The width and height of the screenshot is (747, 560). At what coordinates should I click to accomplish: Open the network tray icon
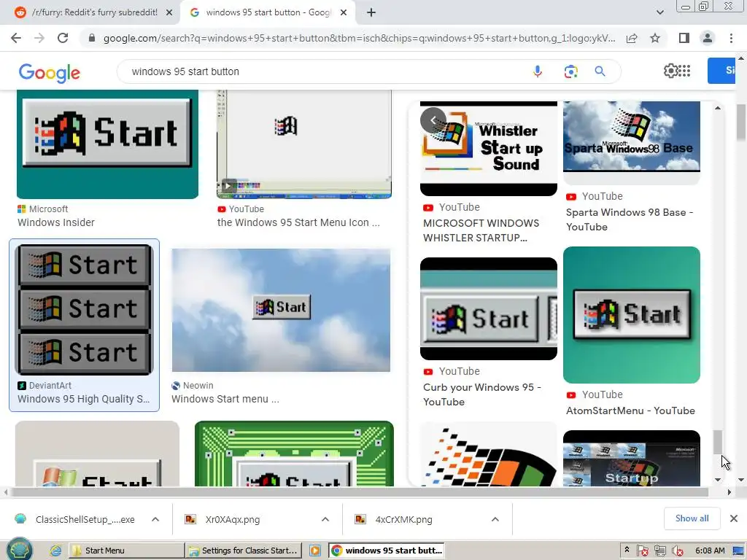pos(659,551)
